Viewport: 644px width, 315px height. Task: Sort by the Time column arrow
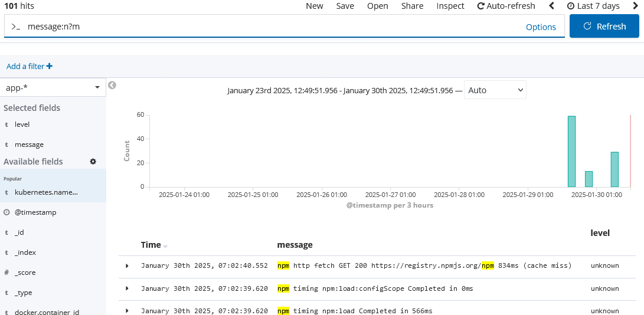pyautogui.click(x=165, y=246)
